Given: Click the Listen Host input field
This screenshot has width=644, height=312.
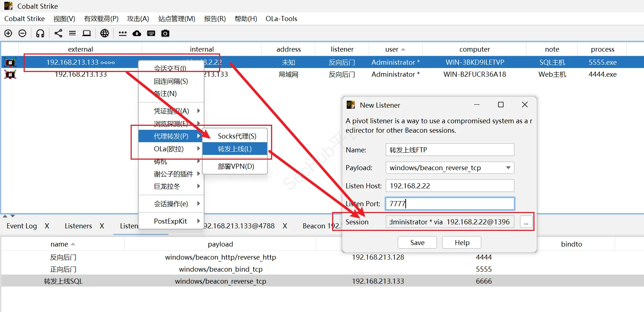Looking at the screenshot, I should click(450, 186).
